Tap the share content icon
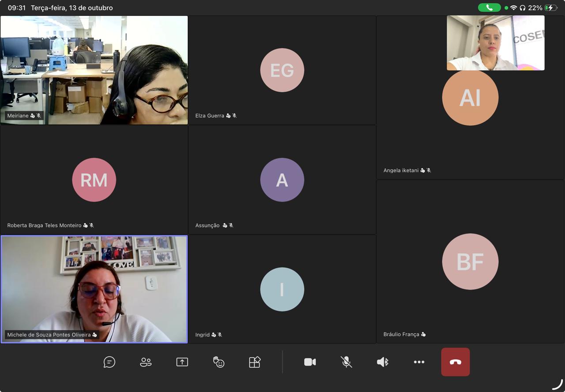 tap(182, 362)
